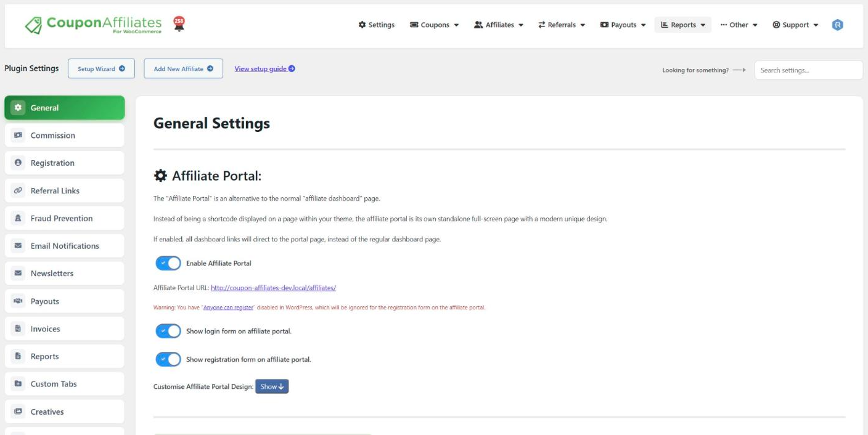Open the Referral Links settings tab

point(65,190)
